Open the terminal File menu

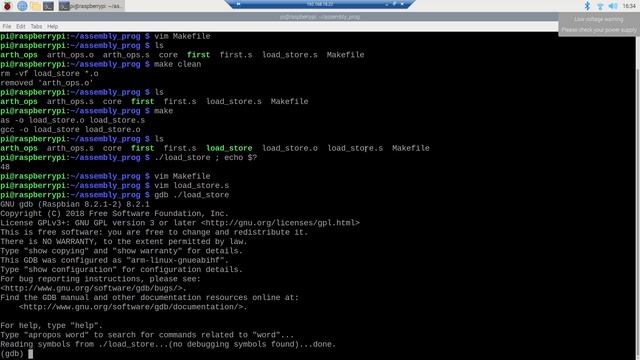pos(7,27)
